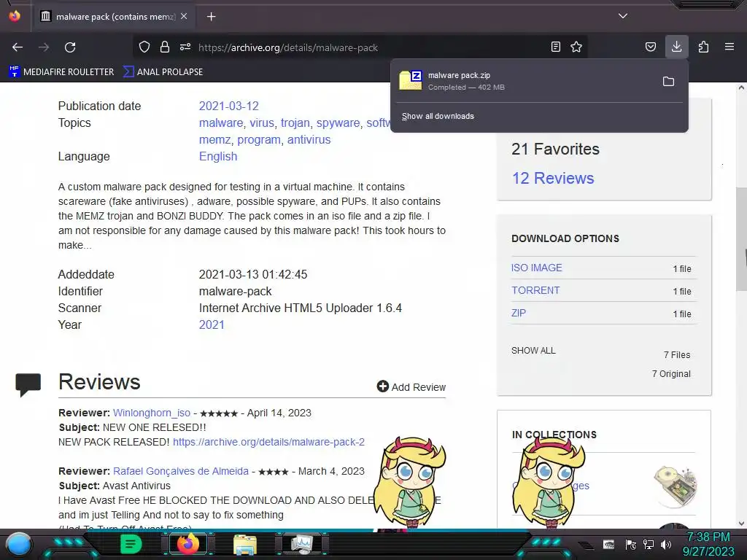Click the forward navigation arrow

pyautogui.click(x=44, y=47)
